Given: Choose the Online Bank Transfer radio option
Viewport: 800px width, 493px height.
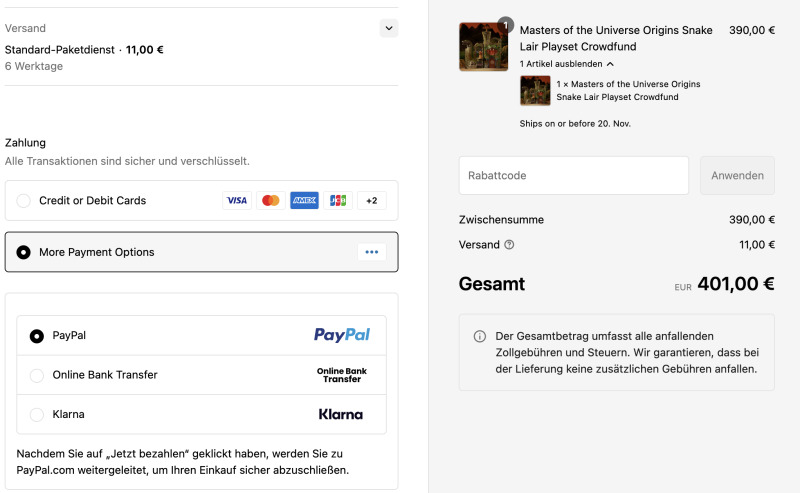Looking at the screenshot, I should [37, 375].
